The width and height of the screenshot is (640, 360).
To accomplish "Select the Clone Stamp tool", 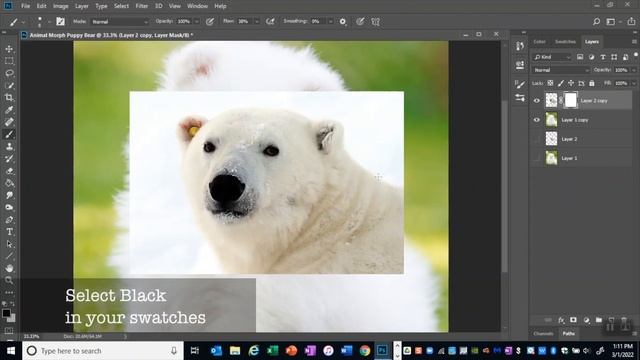I will (x=9, y=147).
